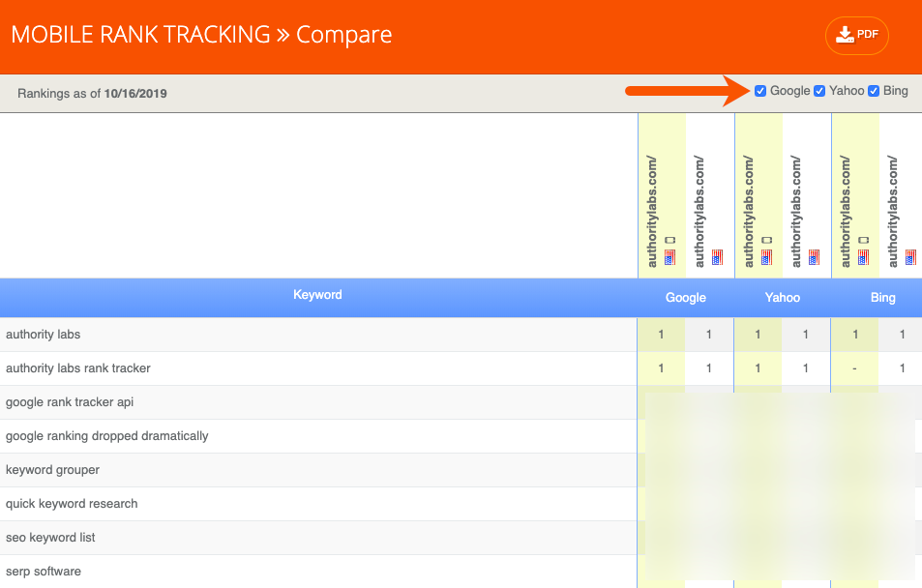Click authoritylabs.com/ heading in highlighted Bing column

[845, 212]
